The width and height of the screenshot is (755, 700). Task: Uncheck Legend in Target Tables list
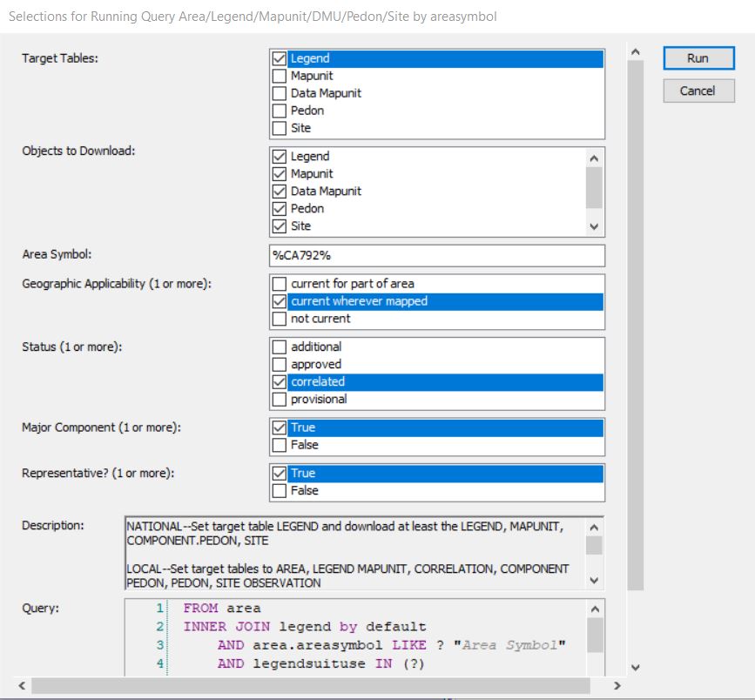(280, 58)
